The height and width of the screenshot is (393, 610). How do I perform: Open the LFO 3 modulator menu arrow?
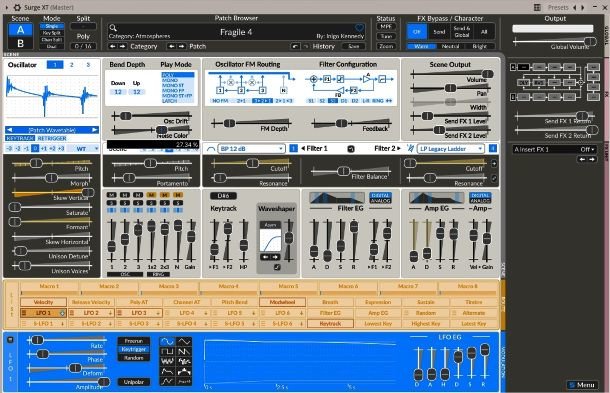(158, 313)
